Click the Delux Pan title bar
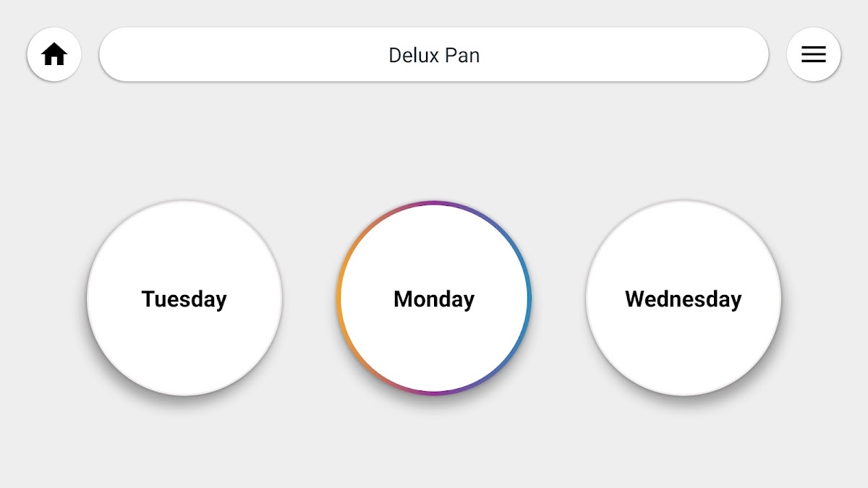Viewport: 868px width, 488px height. (x=434, y=54)
